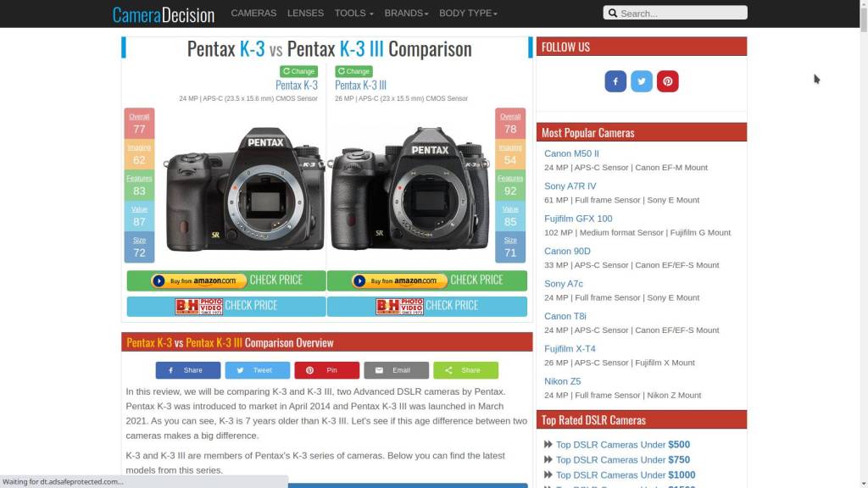Open Fujifilm X-T4 link
Viewport: 868px width, 488px height.
point(570,349)
